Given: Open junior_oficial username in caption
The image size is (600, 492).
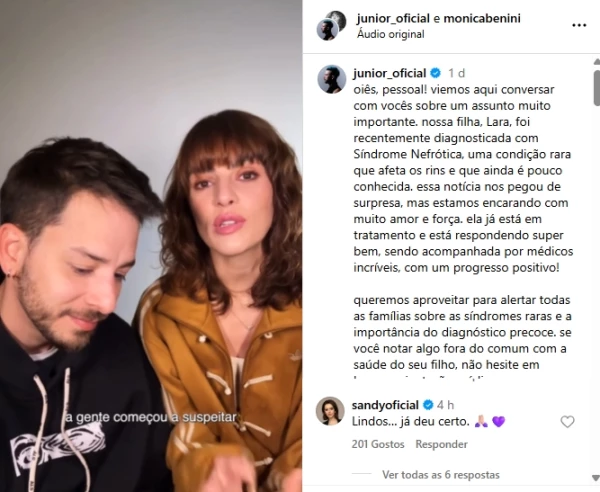Looking at the screenshot, I should [x=390, y=73].
